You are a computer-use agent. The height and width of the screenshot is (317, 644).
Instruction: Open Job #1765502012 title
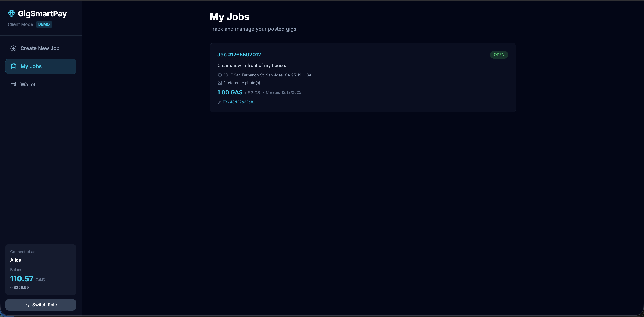click(239, 55)
